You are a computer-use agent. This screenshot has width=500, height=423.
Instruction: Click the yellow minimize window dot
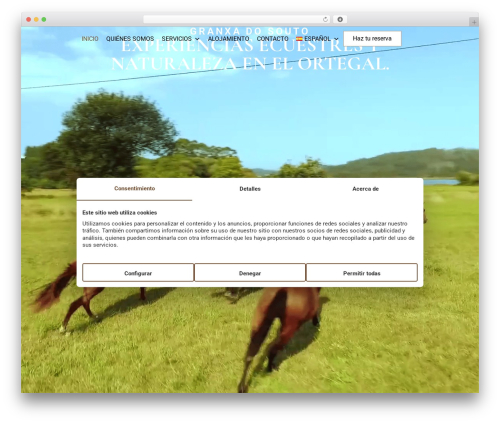36,20
